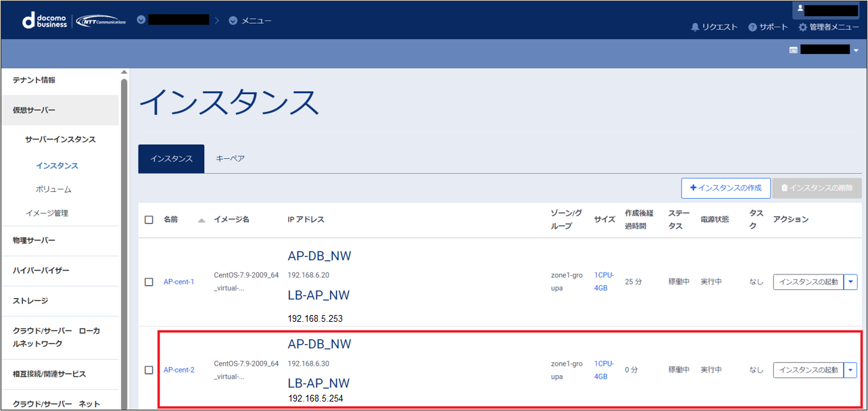Select the AP-cent-1 row checkbox
Screen dimensions: 868x411
149,282
